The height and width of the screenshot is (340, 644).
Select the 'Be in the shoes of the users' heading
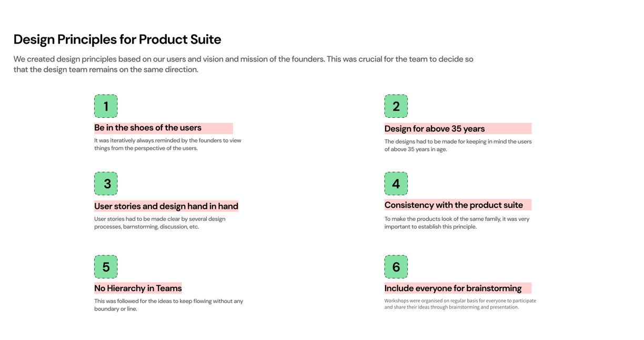point(148,128)
